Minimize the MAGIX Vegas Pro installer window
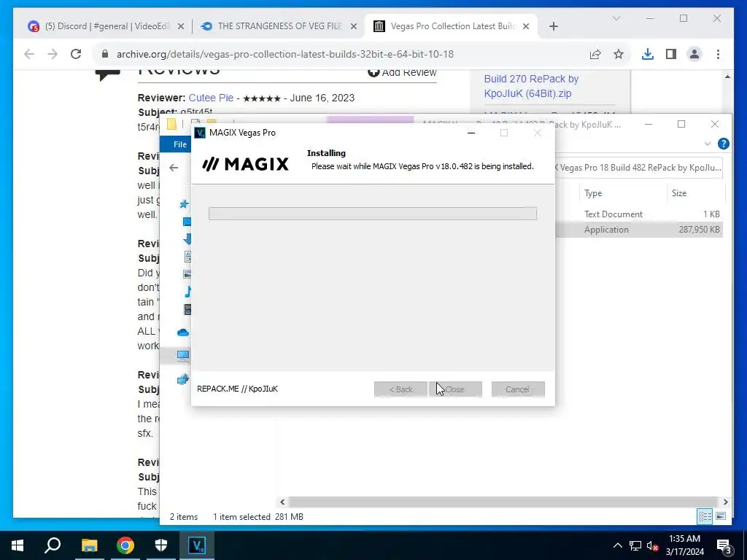This screenshot has height=560, width=747. click(x=471, y=133)
